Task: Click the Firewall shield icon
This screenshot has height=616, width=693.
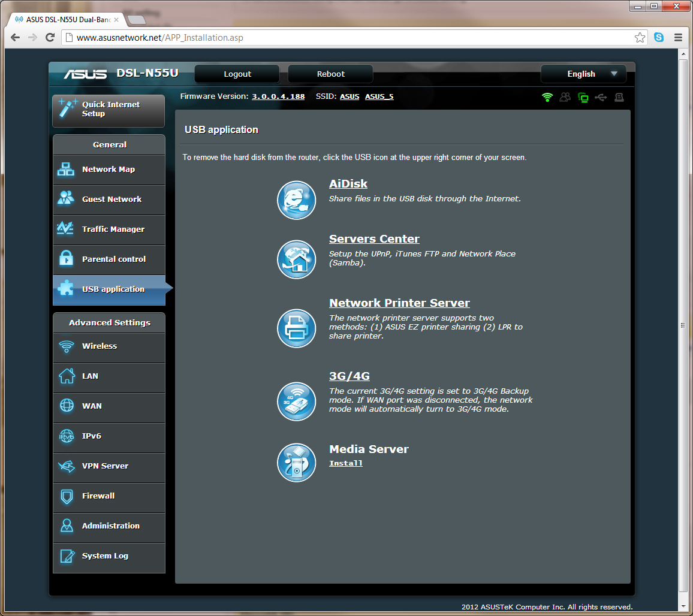Action: [67, 496]
